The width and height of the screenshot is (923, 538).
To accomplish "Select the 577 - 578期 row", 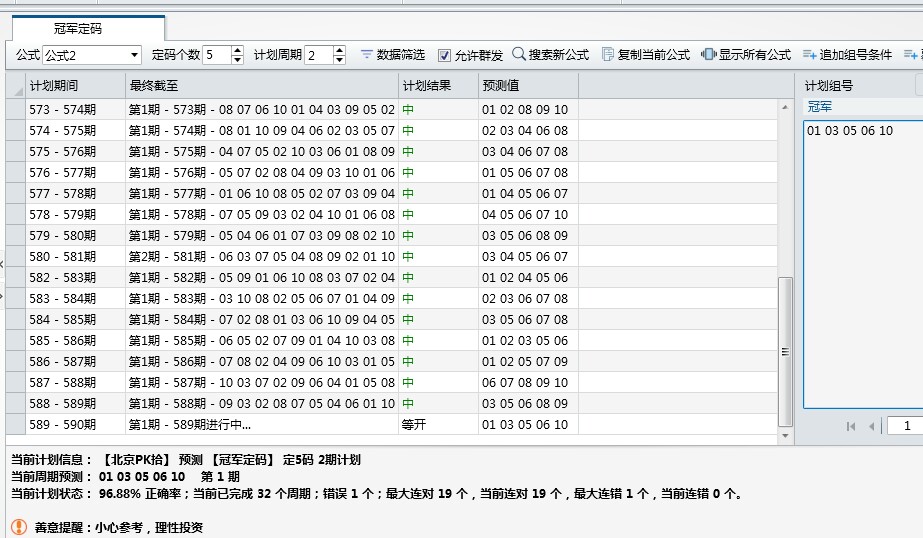I will (x=391, y=194).
